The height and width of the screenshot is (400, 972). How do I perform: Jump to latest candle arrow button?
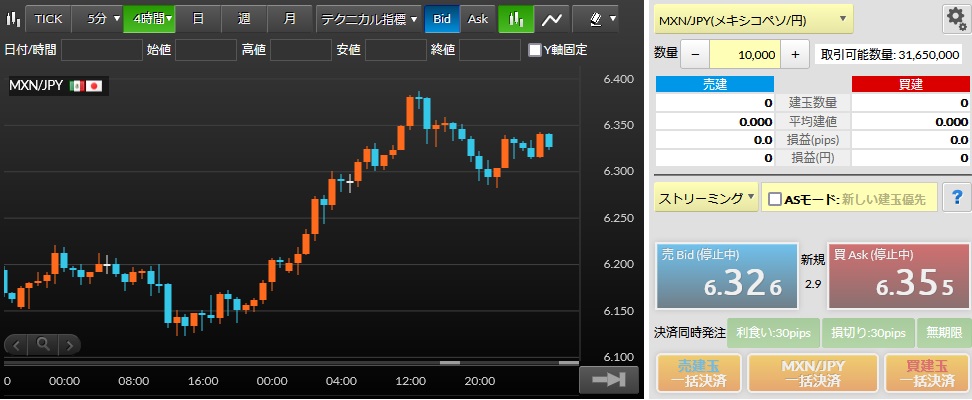608,380
